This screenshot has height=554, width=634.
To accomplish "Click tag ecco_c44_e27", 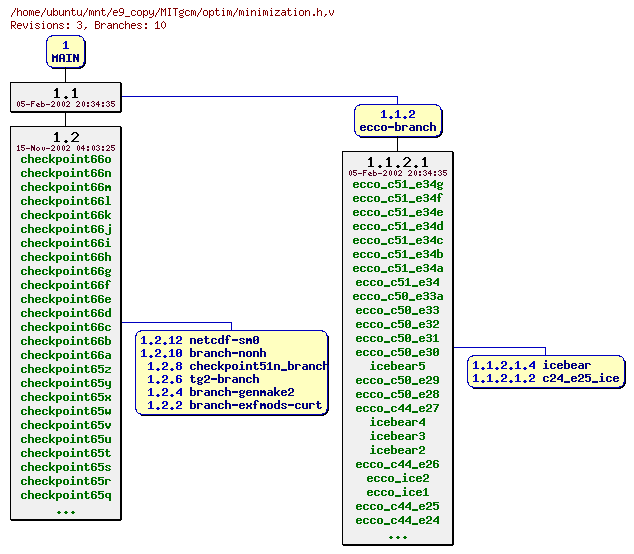I will [398, 408].
